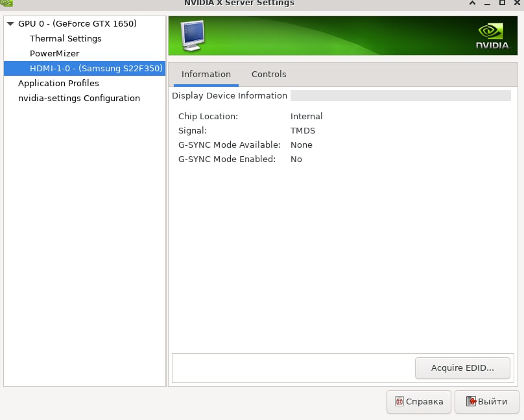This screenshot has width=524, height=420.
Task: Collapse the GPU 0 tree node
Action: pos(10,24)
